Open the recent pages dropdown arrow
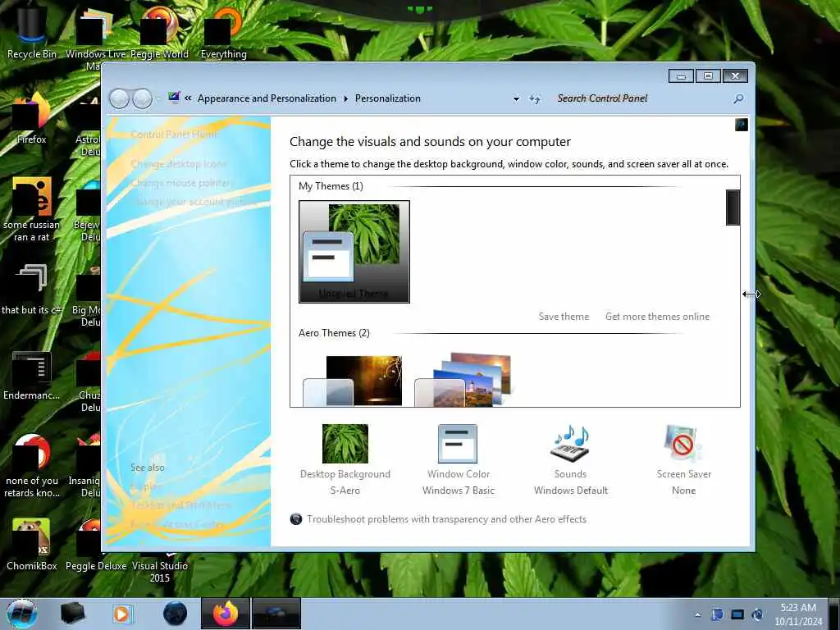 (158, 98)
